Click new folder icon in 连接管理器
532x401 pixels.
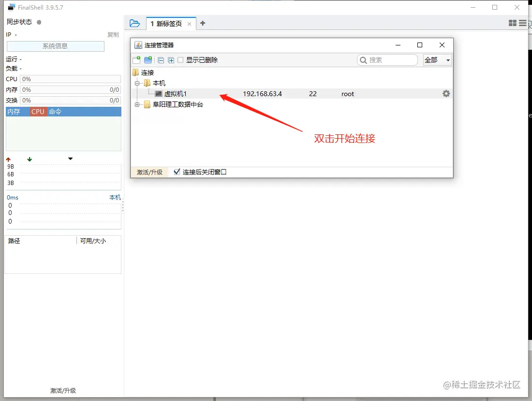coord(148,60)
